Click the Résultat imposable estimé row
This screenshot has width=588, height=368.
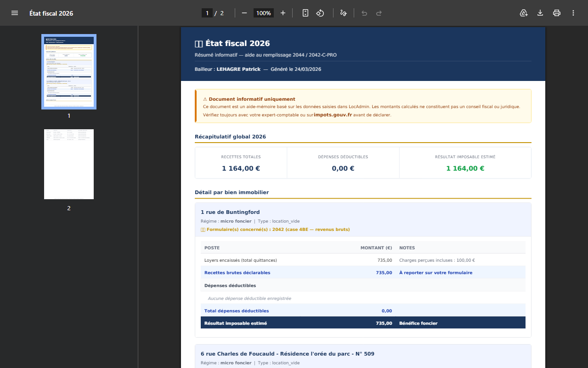tap(363, 323)
